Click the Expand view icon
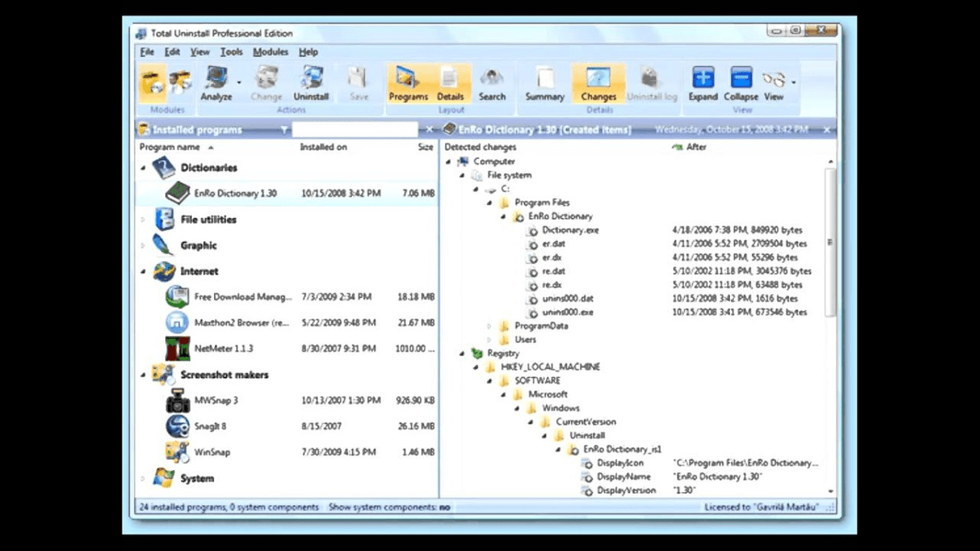The width and height of the screenshot is (980, 551). [x=703, y=79]
